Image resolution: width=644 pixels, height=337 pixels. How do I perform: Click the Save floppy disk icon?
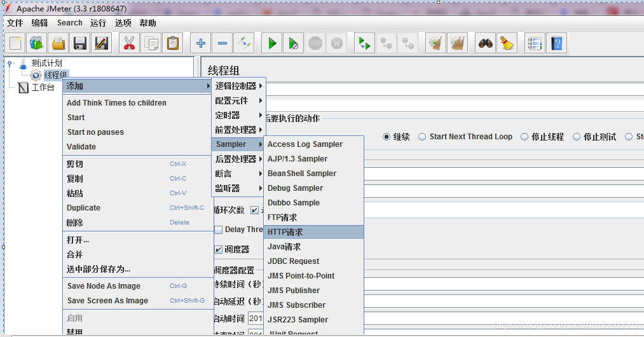[79, 43]
